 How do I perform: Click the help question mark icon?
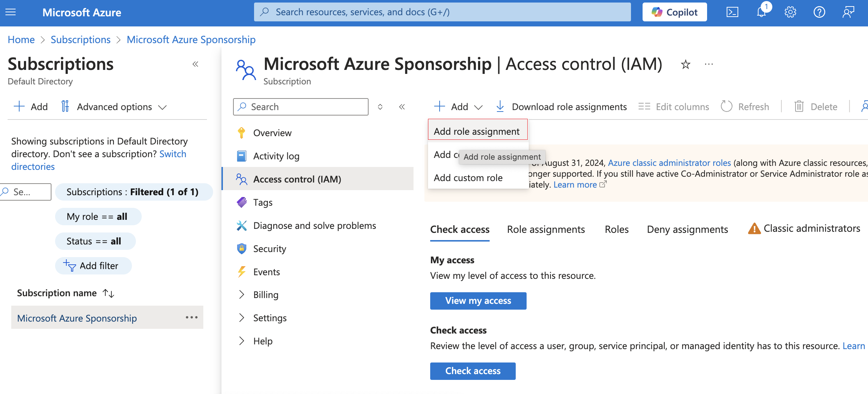[819, 12]
